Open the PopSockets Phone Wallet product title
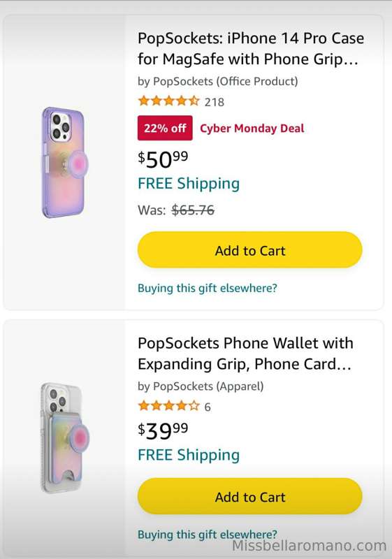392x559 pixels. click(246, 354)
